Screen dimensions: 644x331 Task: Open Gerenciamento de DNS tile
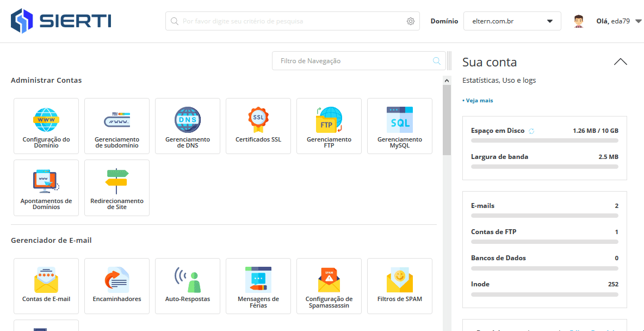point(187,126)
